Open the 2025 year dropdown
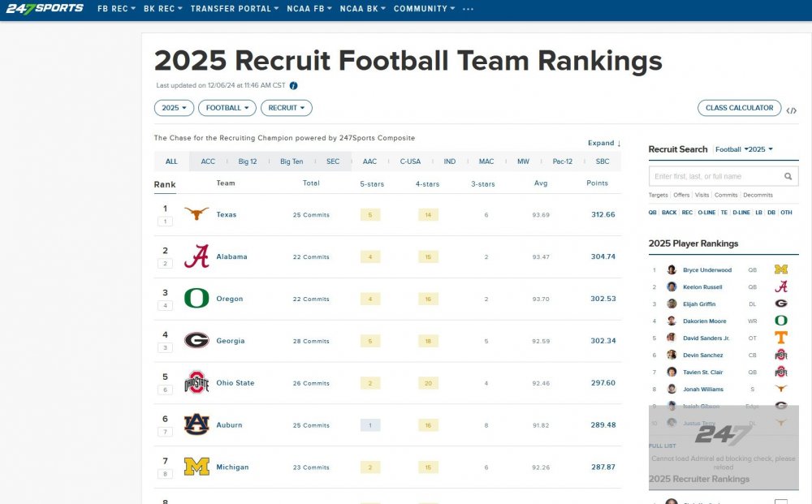812x504 pixels. pyautogui.click(x=174, y=108)
